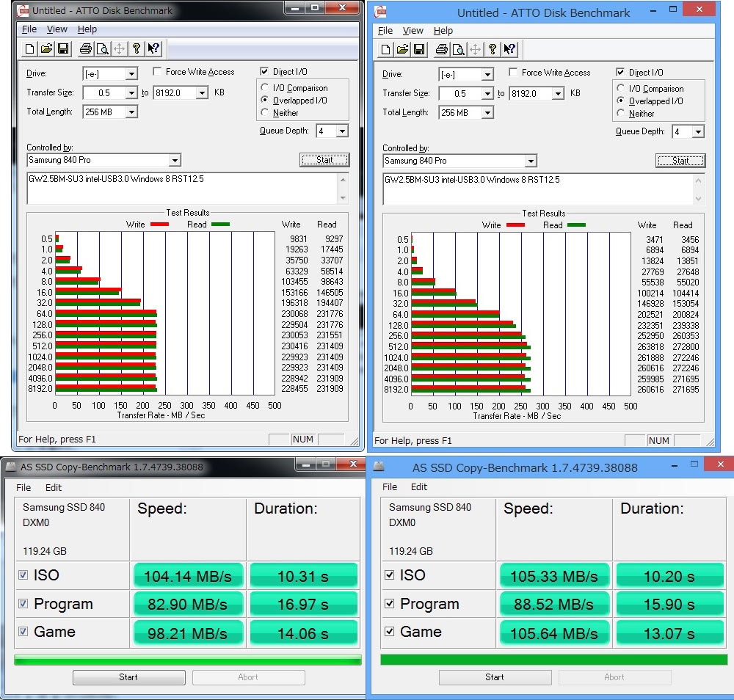
Task: Open Transfer Size 0.5 dropdown in left ATTO
Action: 131,92
